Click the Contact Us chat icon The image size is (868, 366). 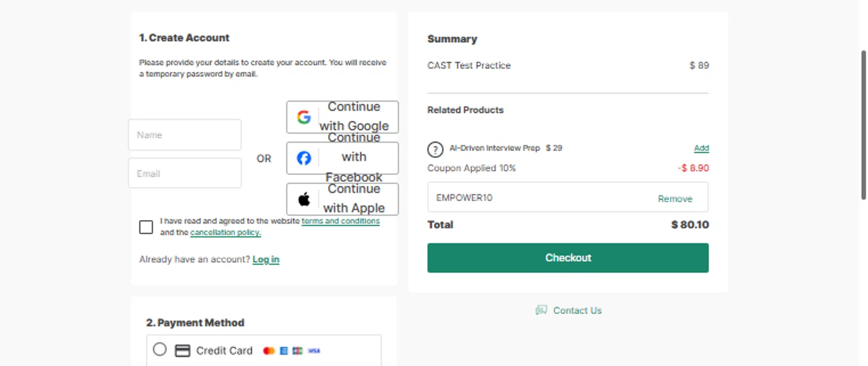click(541, 310)
